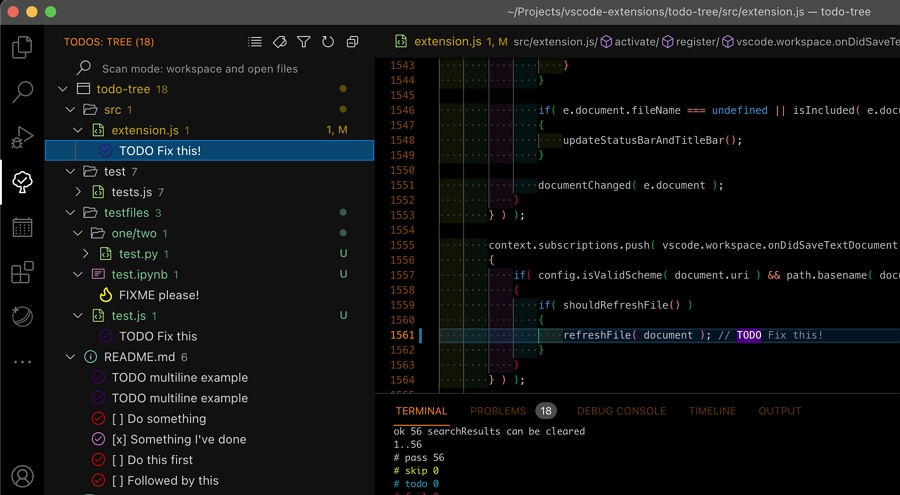Open the Extensions view
900x495 pixels.
pos(22,272)
